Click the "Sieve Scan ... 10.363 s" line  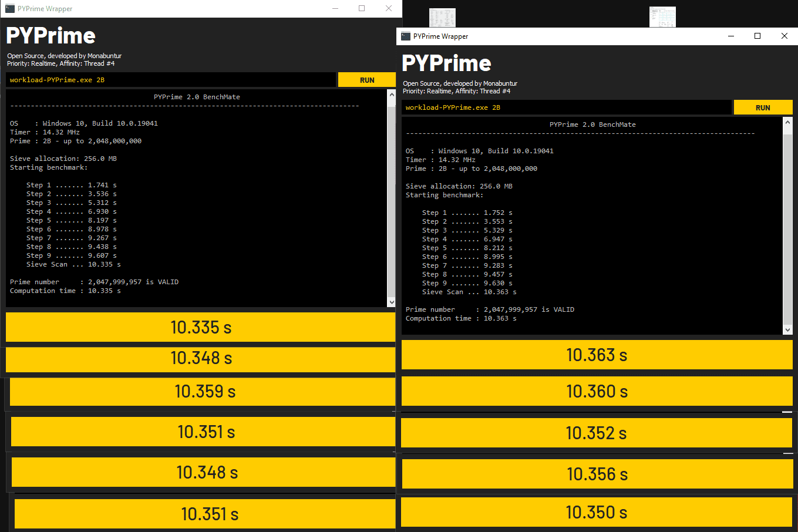coord(469,292)
